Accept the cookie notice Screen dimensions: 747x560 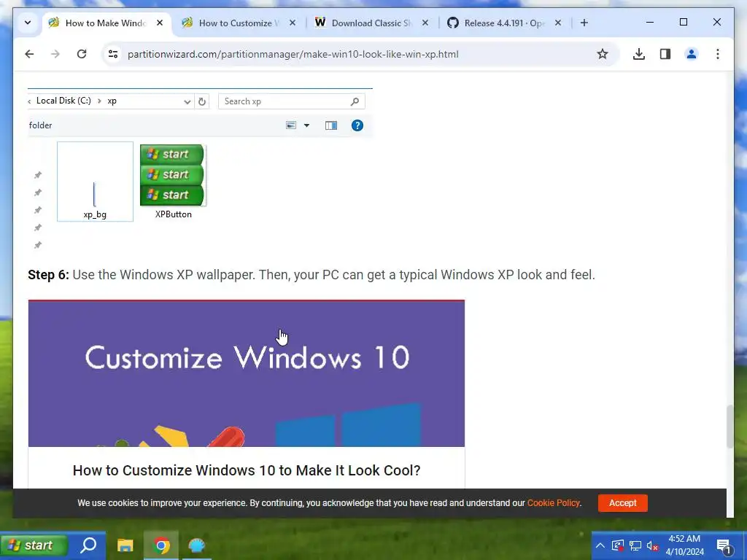click(623, 503)
